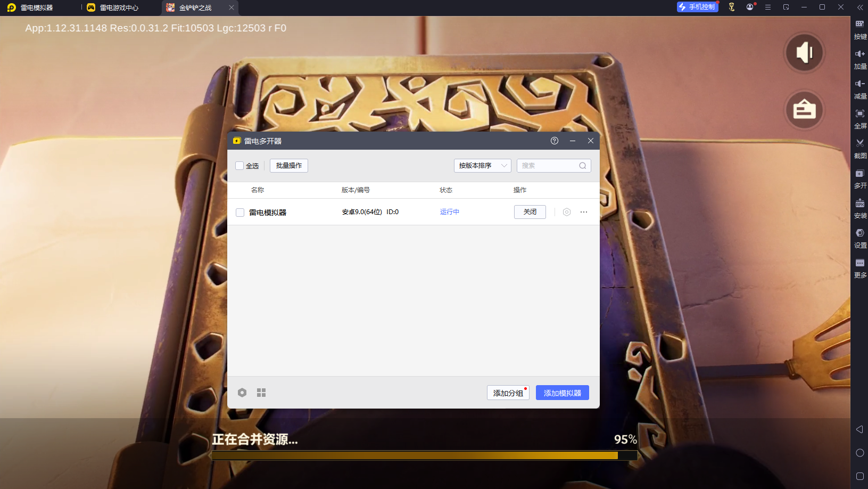Open multi-instance settings hexagon at dialog bottom

pos(242,393)
